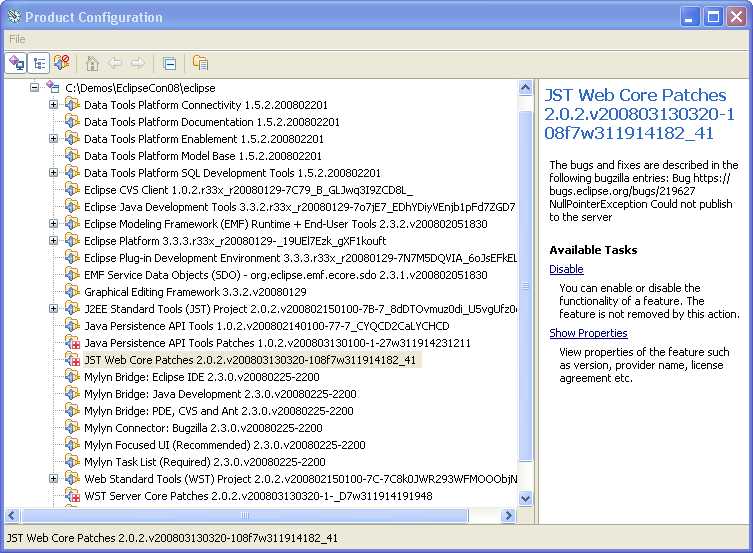Expand Data Tools Platform Connectivity node
753x553 pixels.
pyautogui.click(x=54, y=105)
